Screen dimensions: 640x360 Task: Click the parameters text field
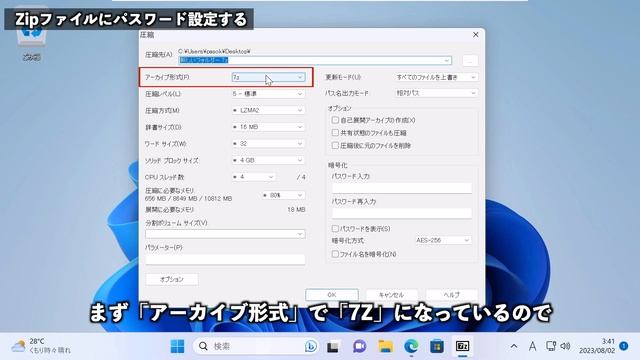pos(225,259)
